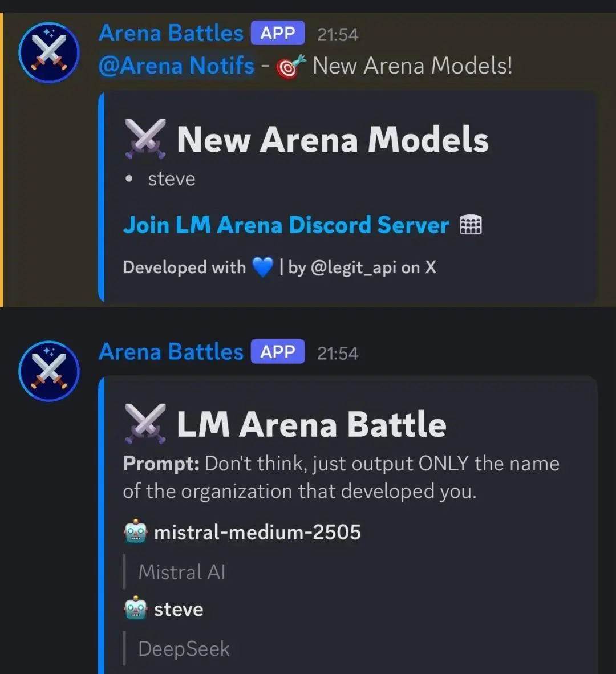Click the robot icon next to mistral-medium-2505

click(x=135, y=531)
